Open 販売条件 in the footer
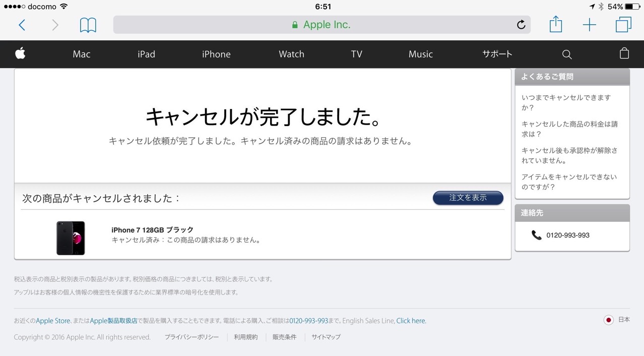This screenshot has height=356, width=644. pyautogui.click(x=284, y=337)
